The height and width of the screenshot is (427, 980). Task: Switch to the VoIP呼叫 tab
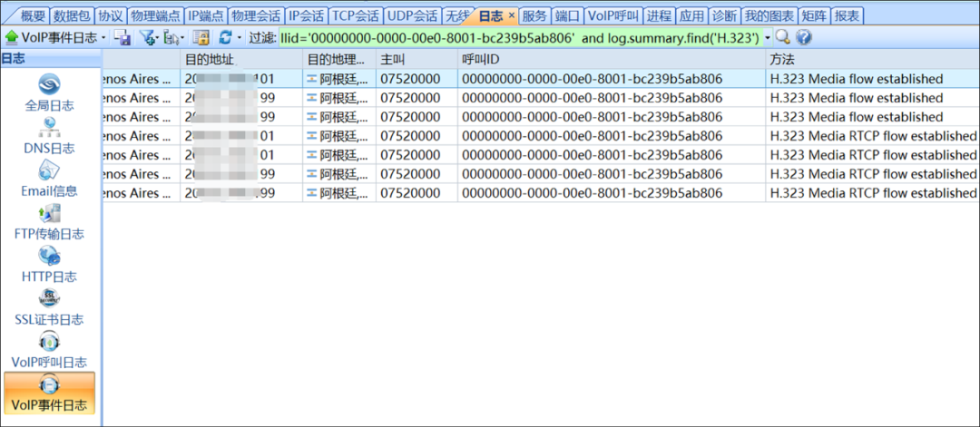point(613,15)
